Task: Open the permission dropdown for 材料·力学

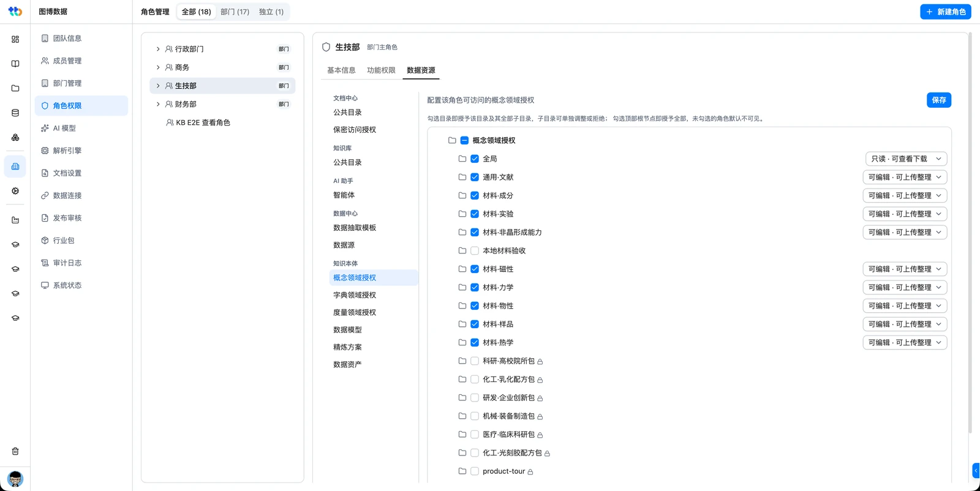Action: pos(905,287)
